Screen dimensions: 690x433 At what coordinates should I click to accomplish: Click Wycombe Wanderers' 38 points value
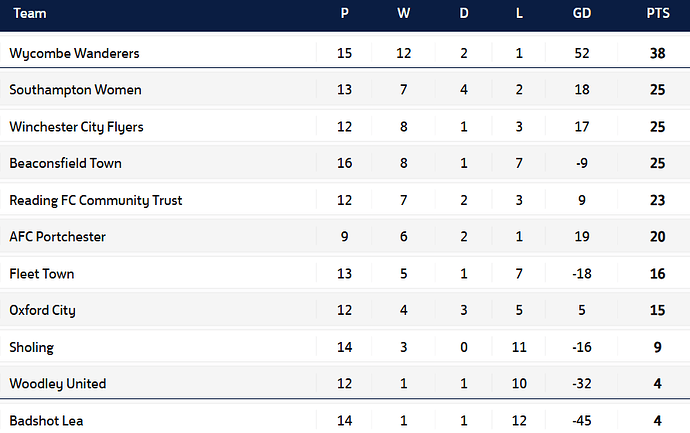(x=658, y=53)
